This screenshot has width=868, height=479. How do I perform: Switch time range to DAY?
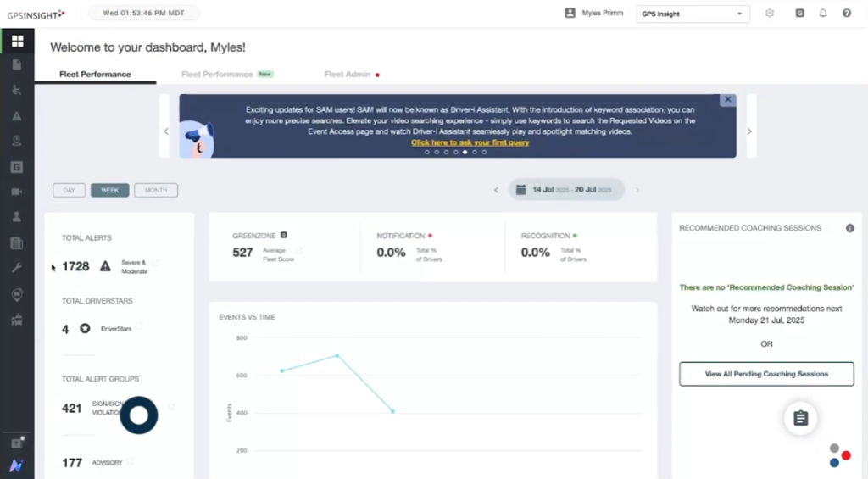(x=70, y=190)
